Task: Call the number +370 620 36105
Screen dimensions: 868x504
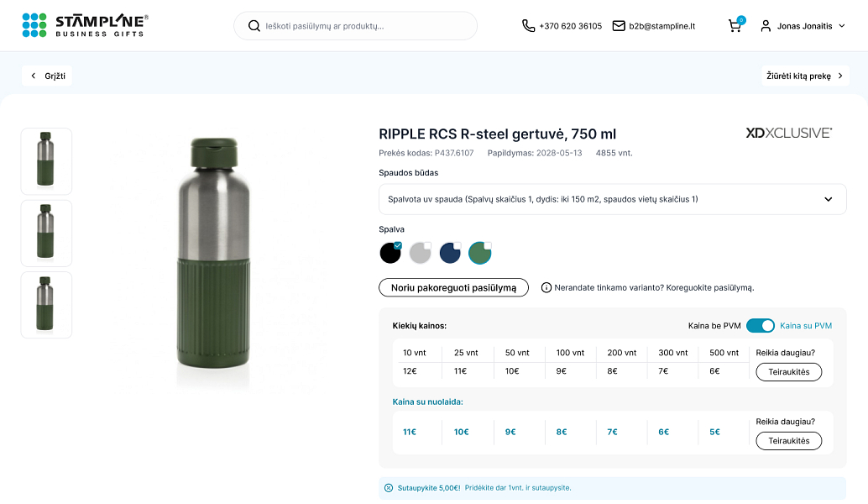Action: click(570, 26)
